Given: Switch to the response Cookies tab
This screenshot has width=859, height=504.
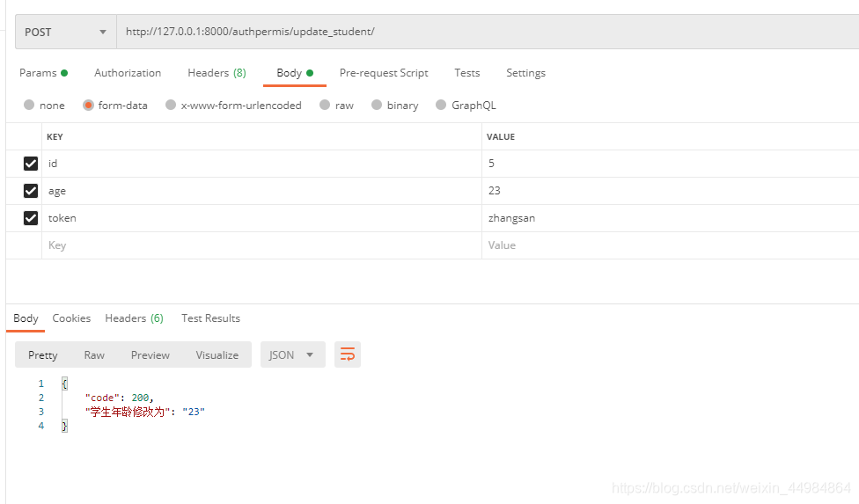Looking at the screenshot, I should tap(71, 318).
